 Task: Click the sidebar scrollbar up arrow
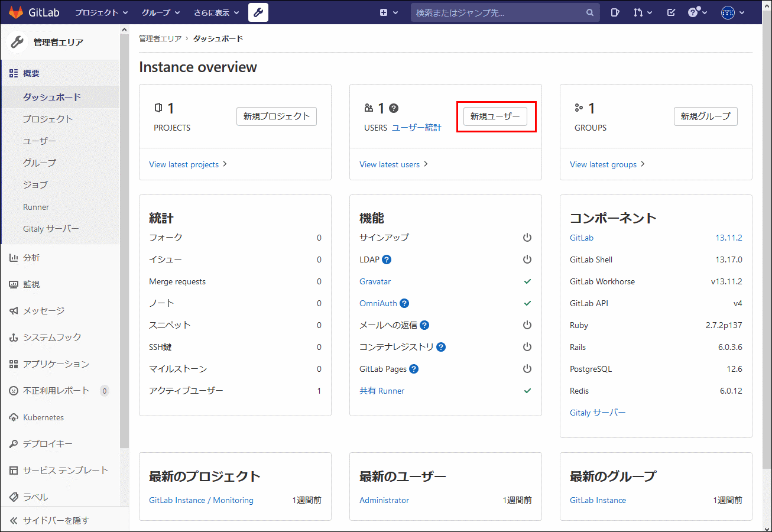pyautogui.click(x=124, y=30)
